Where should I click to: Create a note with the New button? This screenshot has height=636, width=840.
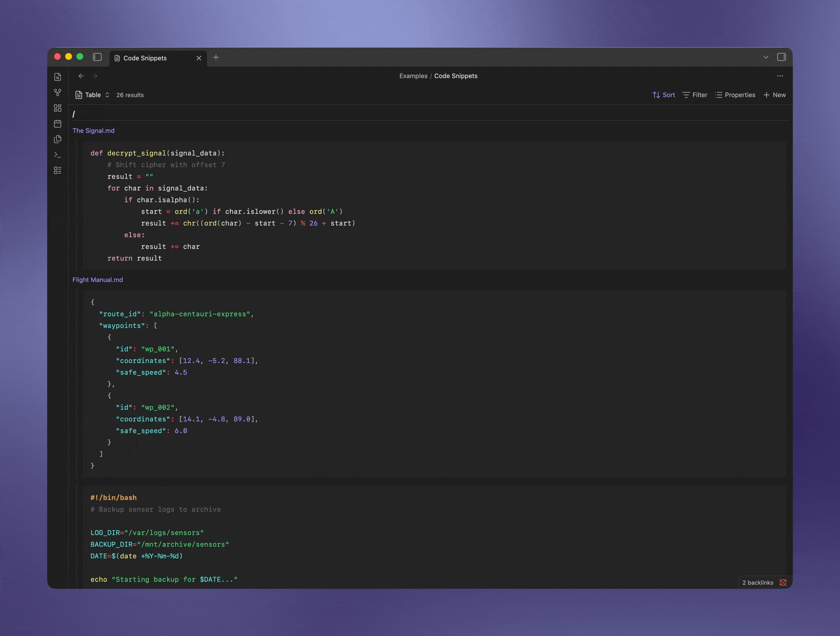(774, 95)
